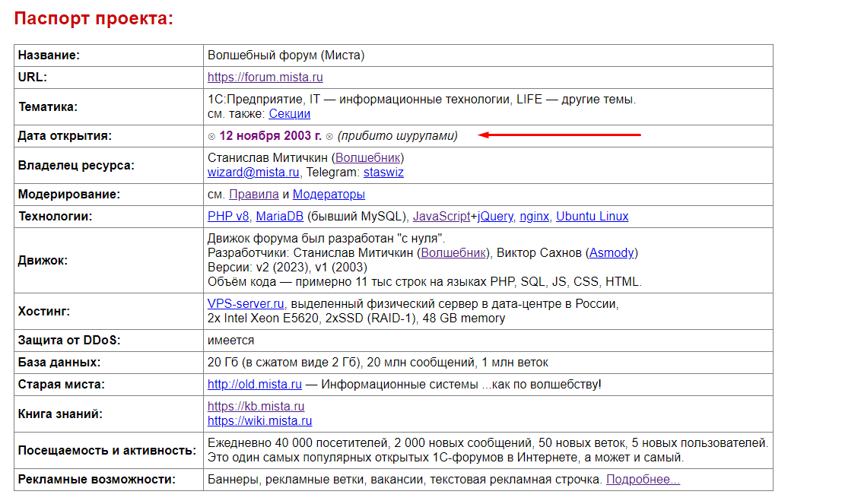Viewport: 861px width, 504px height.
Task: Click the screw icon before the opening date
Action: click(x=211, y=136)
